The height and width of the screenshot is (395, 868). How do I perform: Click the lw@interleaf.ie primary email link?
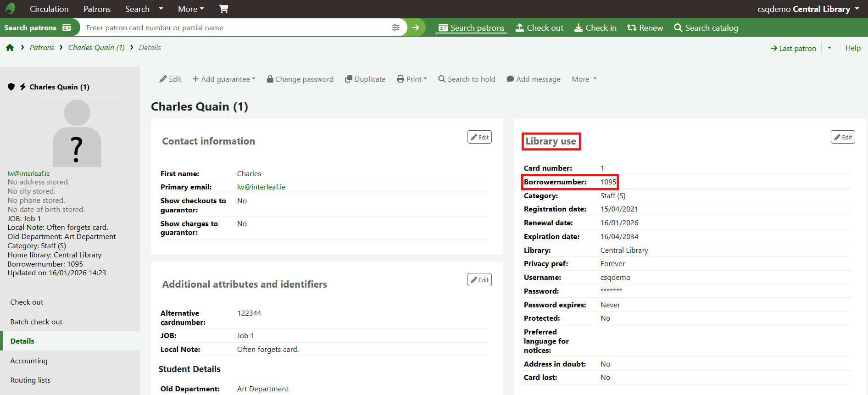(261, 187)
